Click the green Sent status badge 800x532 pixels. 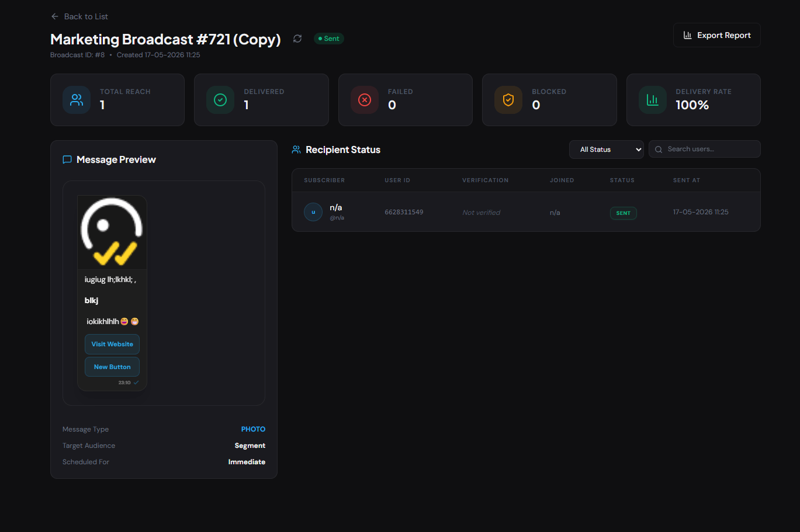(x=329, y=39)
